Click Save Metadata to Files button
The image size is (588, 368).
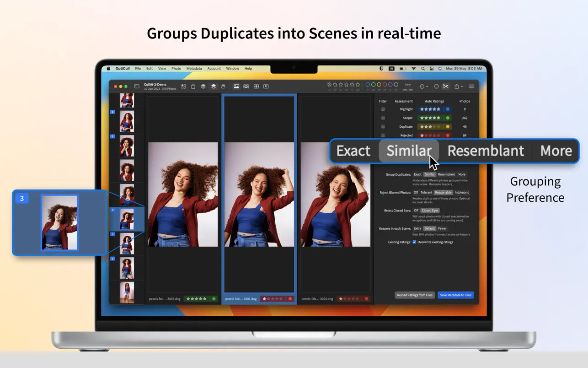(x=455, y=295)
